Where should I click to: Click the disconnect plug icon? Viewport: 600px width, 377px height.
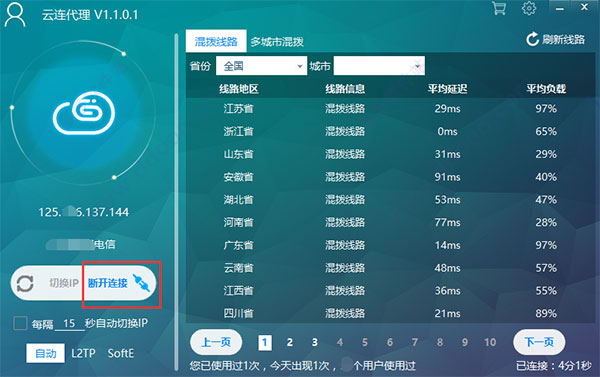[142, 283]
